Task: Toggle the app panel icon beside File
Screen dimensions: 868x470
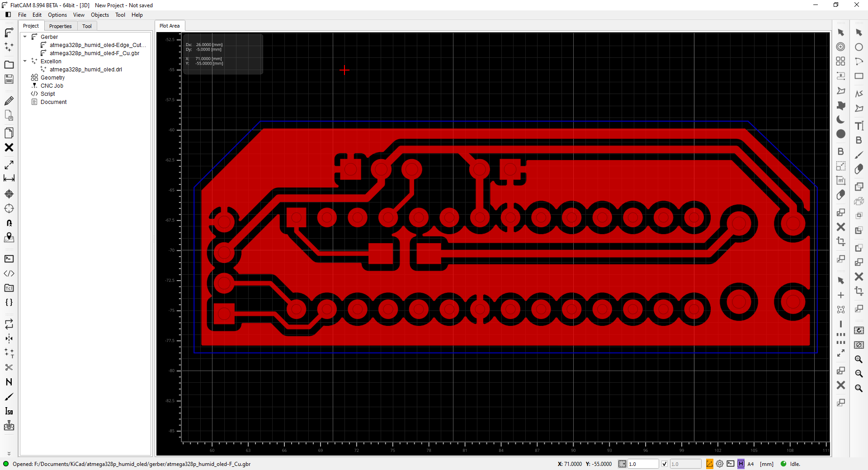Action: click(8, 15)
